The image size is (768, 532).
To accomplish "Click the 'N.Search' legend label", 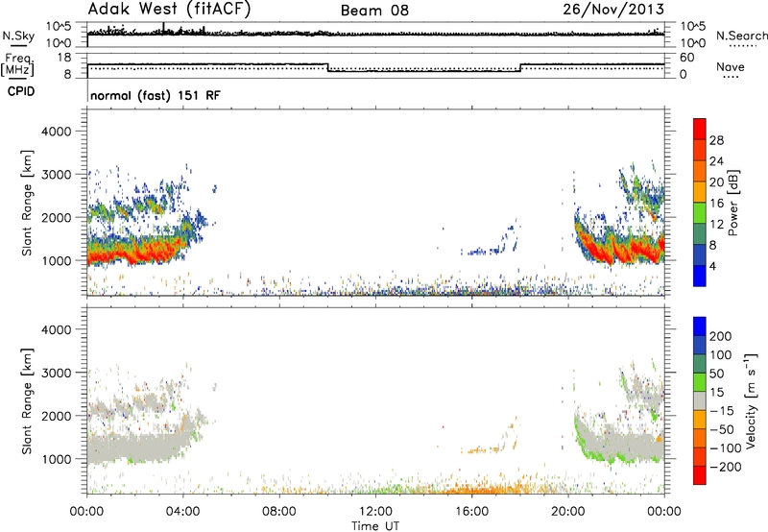I will [741, 36].
